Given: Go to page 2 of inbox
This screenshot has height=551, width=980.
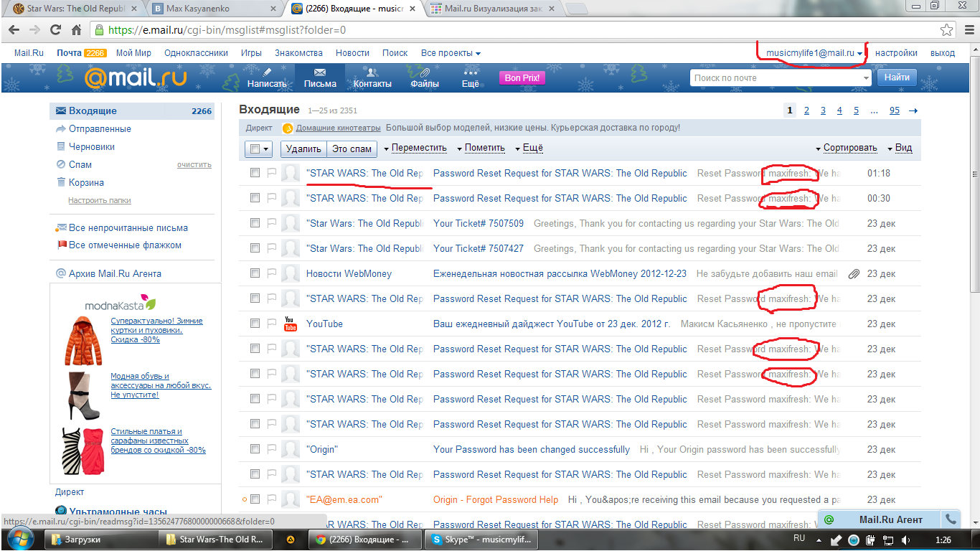Looking at the screenshot, I should coord(806,110).
